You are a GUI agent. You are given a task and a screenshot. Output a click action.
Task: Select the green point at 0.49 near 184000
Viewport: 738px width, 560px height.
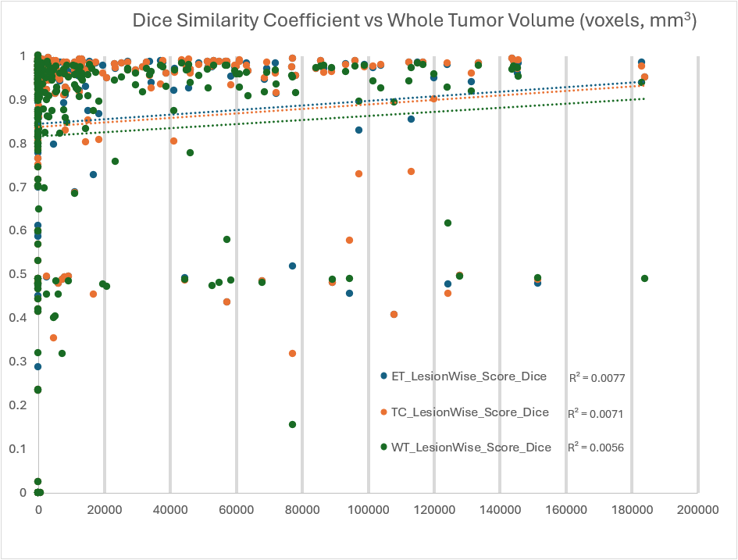(x=645, y=279)
